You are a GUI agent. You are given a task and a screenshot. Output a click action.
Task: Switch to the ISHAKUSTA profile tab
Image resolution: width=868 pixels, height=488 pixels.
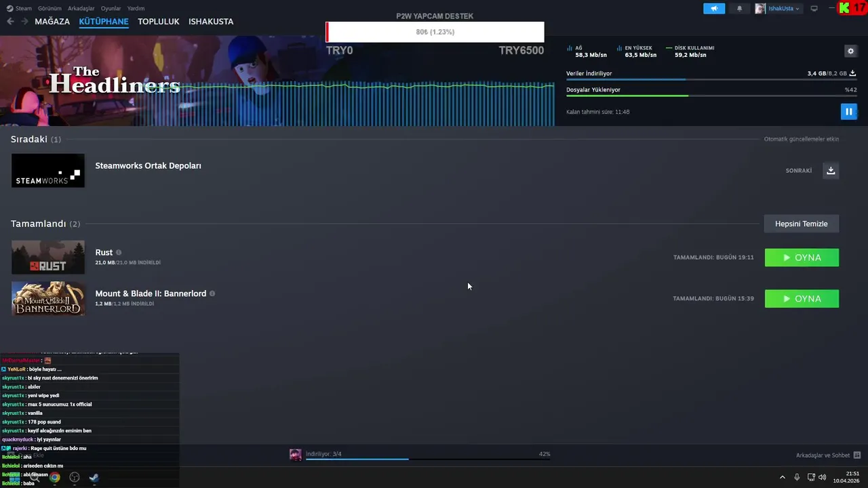point(211,22)
